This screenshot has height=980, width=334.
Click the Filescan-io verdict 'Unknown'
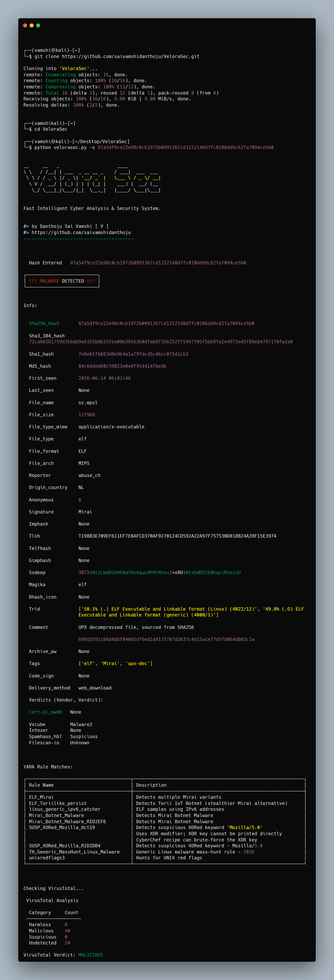(80, 743)
